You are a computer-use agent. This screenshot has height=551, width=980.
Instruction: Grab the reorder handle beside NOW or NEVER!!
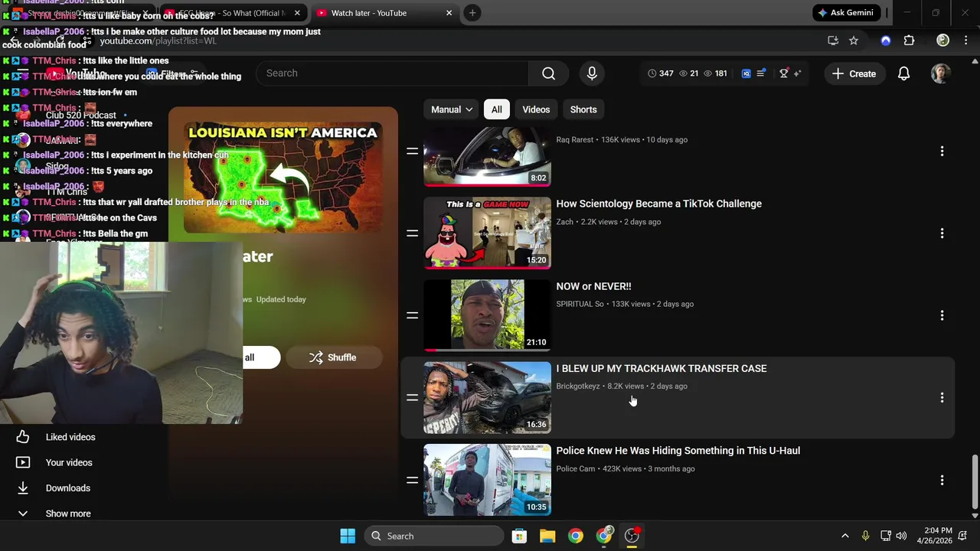[412, 315]
